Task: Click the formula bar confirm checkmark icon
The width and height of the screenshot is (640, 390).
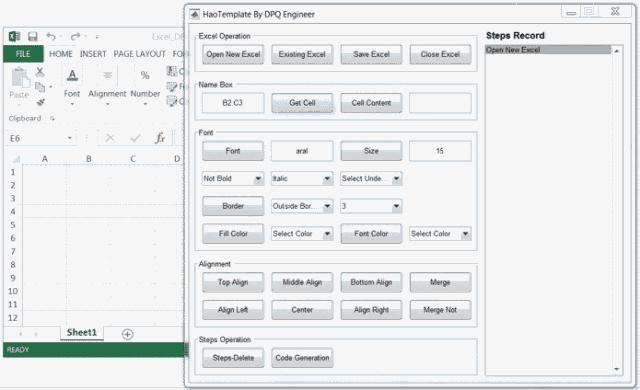Action: pyautogui.click(x=136, y=138)
